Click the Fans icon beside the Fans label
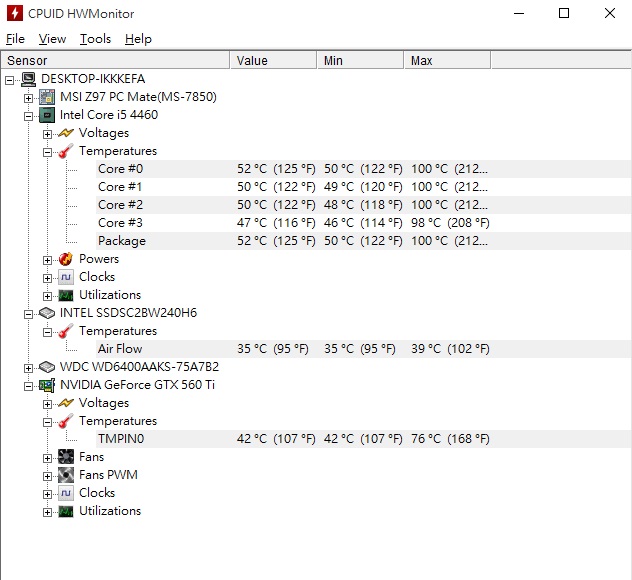This screenshot has width=632, height=580. [66, 457]
